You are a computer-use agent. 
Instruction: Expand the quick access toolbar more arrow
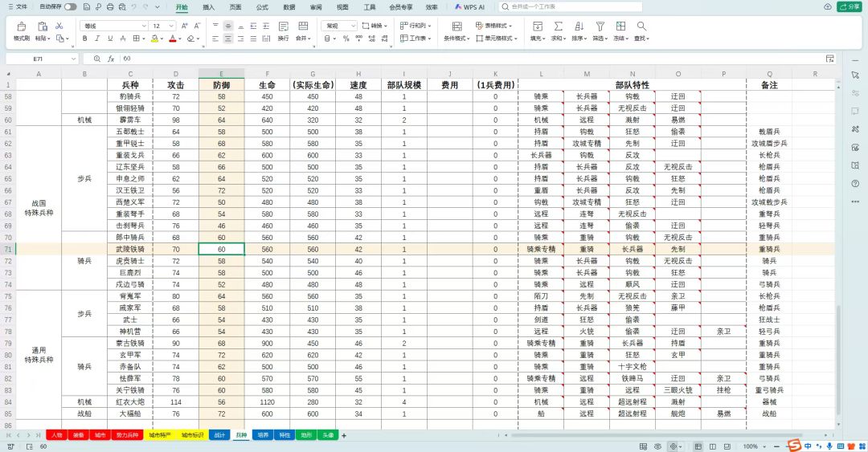[158, 6]
